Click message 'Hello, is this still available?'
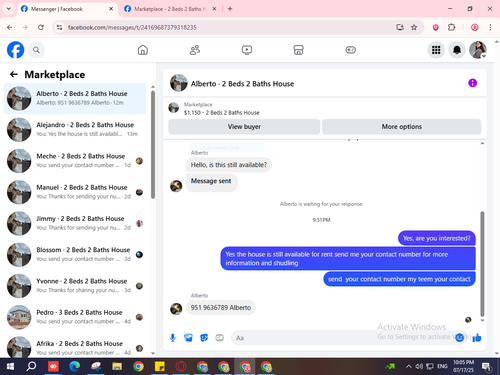The width and height of the screenshot is (500, 375). pyautogui.click(x=229, y=165)
